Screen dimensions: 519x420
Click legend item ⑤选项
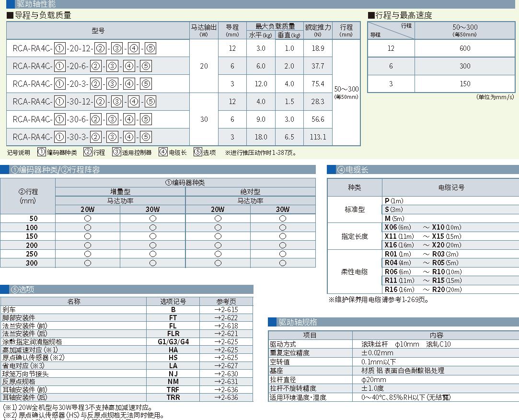(205, 152)
